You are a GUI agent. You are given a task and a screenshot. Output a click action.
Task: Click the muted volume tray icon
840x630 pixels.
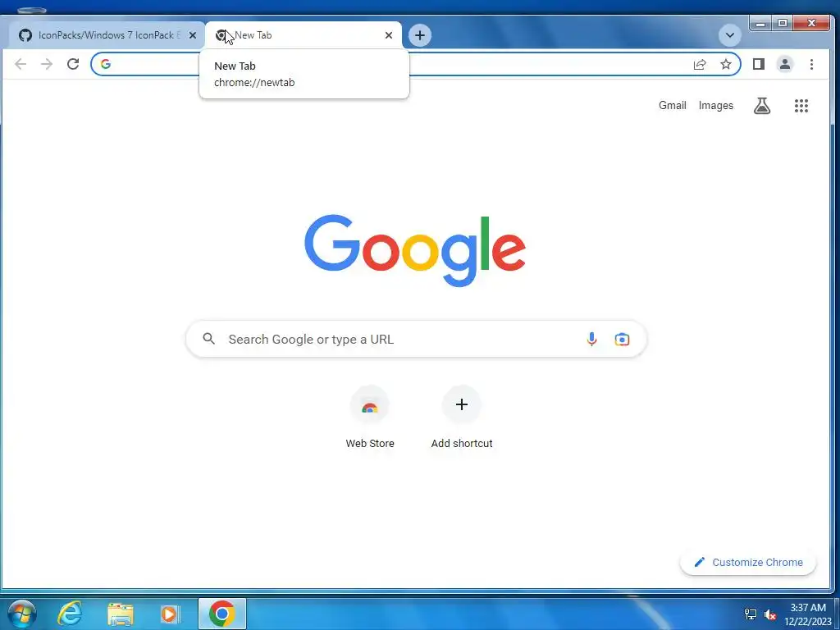770,614
